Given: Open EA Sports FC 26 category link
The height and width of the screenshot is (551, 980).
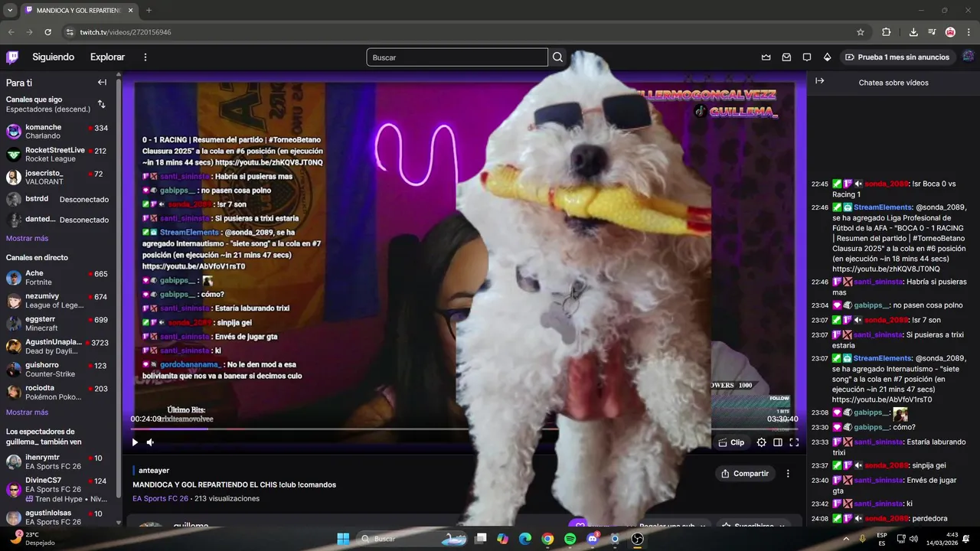Looking at the screenshot, I should point(160,499).
